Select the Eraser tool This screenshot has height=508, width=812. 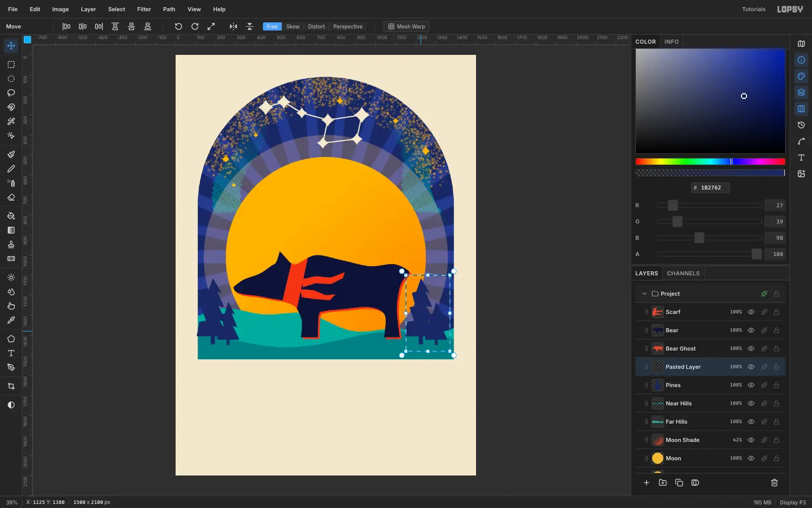pyautogui.click(x=11, y=198)
